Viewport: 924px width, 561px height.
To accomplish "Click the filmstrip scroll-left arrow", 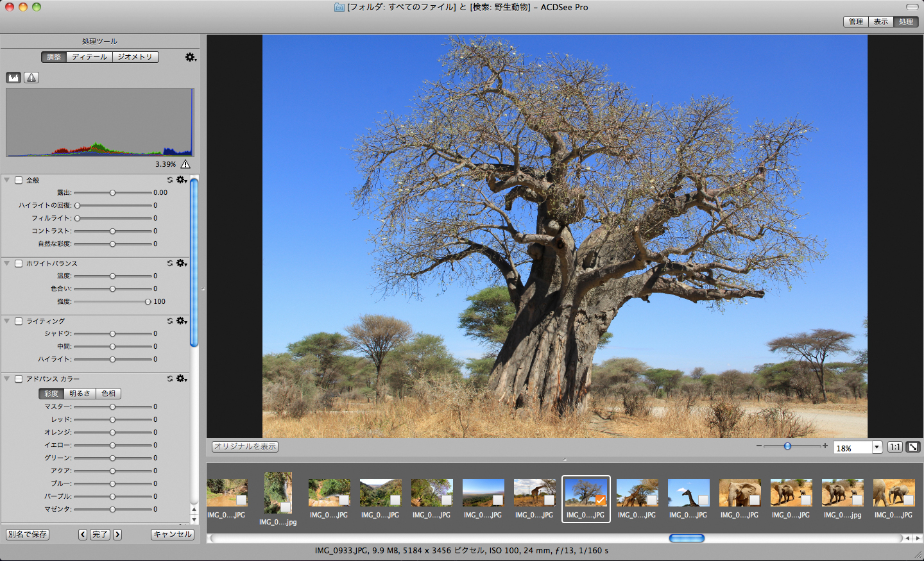I will click(x=907, y=539).
